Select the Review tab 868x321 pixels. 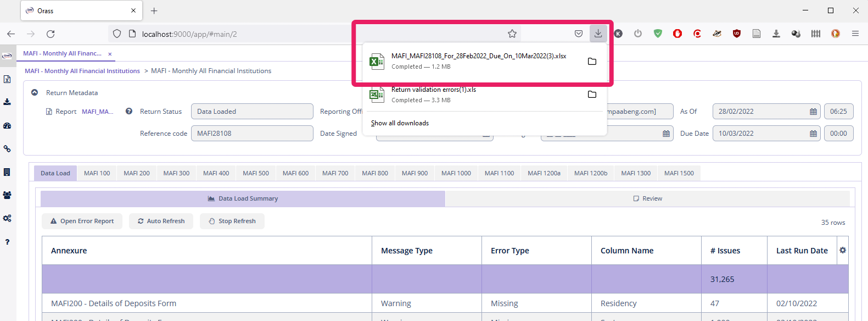tap(647, 198)
